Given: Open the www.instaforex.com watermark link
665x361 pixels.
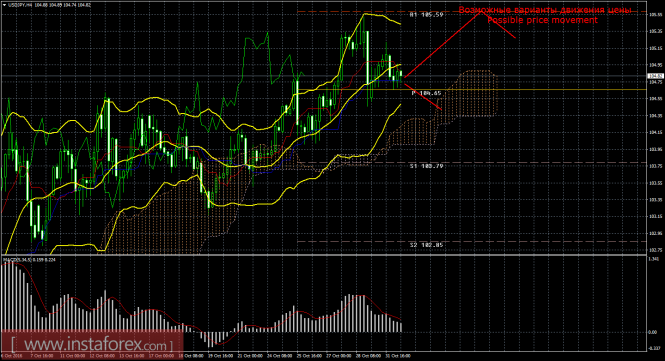Looking at the screenshot, I should [x=92, y=345].
